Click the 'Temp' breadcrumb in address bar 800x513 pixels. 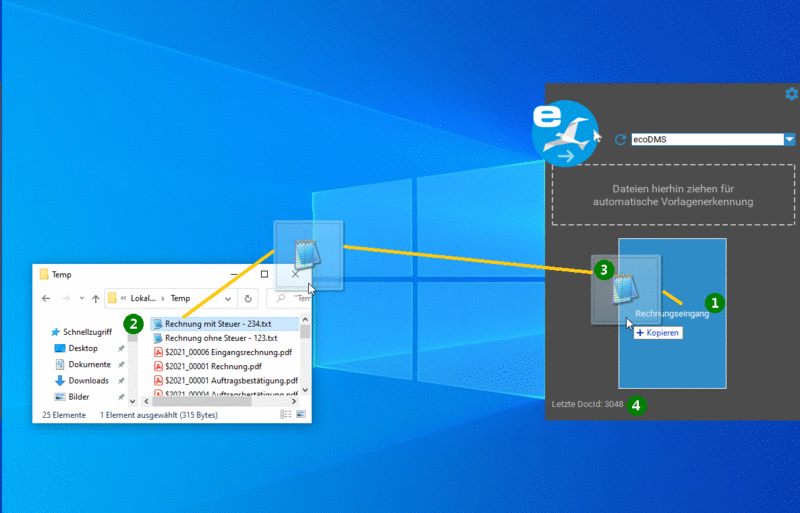coord(180,299)
